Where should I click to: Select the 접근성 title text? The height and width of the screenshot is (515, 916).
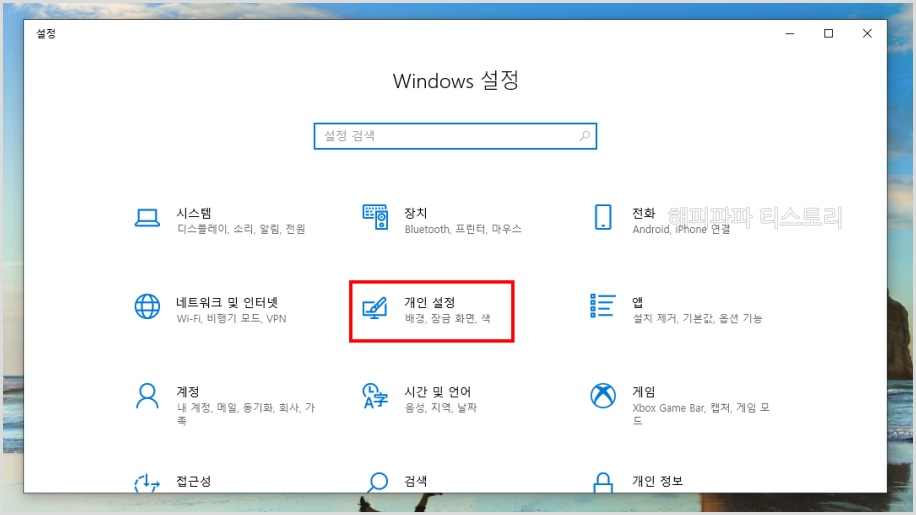point(194,481)
